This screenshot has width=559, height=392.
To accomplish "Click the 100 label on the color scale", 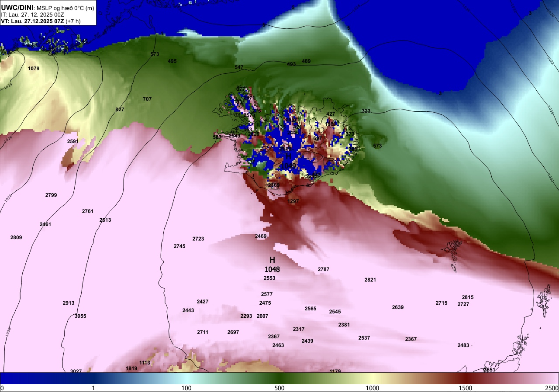I will tap(186, 388).
